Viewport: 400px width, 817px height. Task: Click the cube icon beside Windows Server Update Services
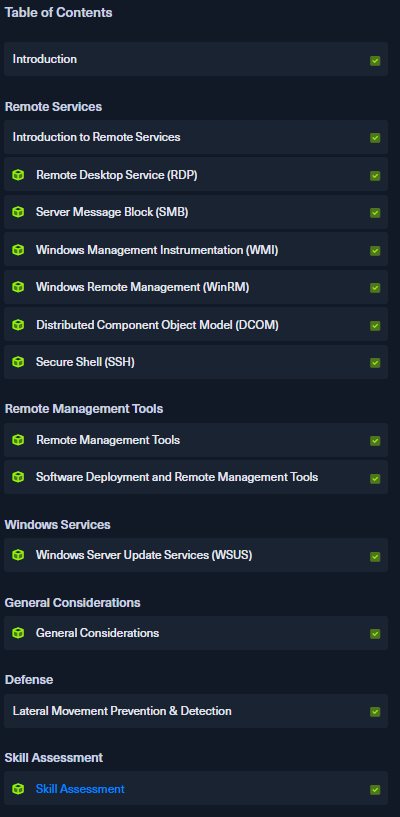click(18, 555)
